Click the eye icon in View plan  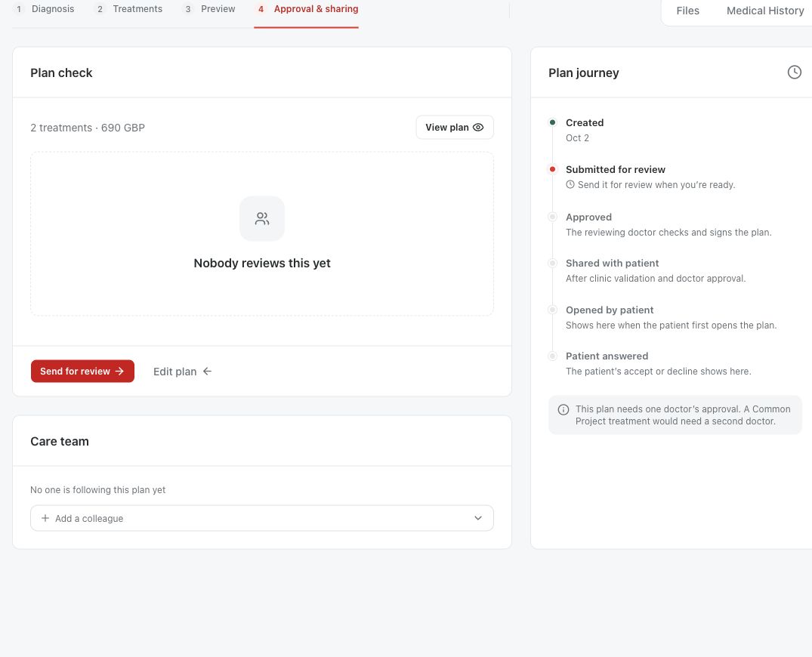[478, 128]
